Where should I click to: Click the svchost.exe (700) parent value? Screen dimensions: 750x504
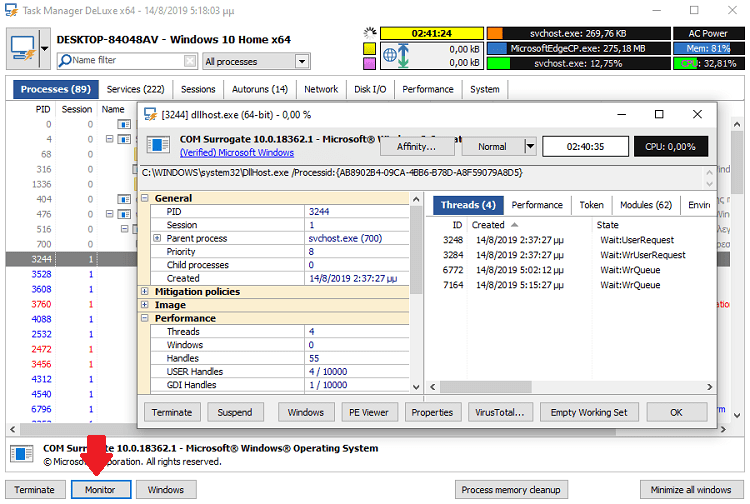[345, 238]
